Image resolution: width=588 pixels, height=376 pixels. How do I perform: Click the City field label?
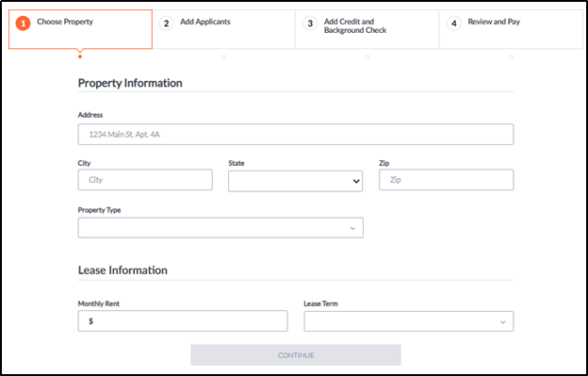pyautogui.click(x=85, y=163)
